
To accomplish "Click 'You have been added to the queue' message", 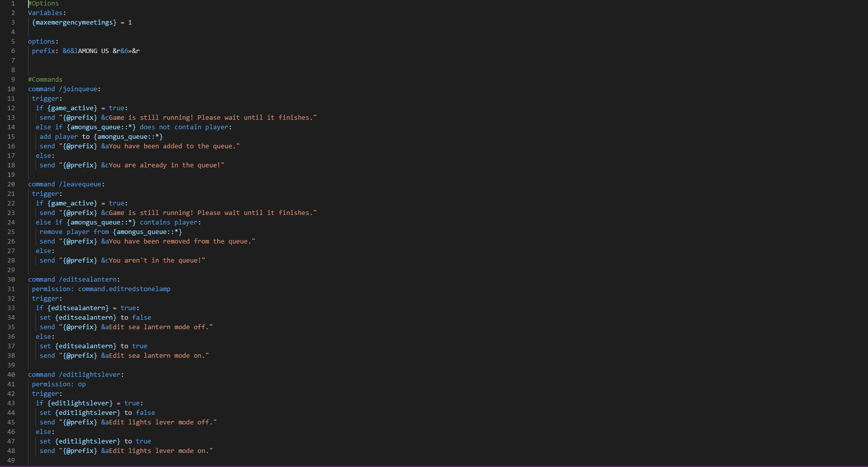I will 172,146.
